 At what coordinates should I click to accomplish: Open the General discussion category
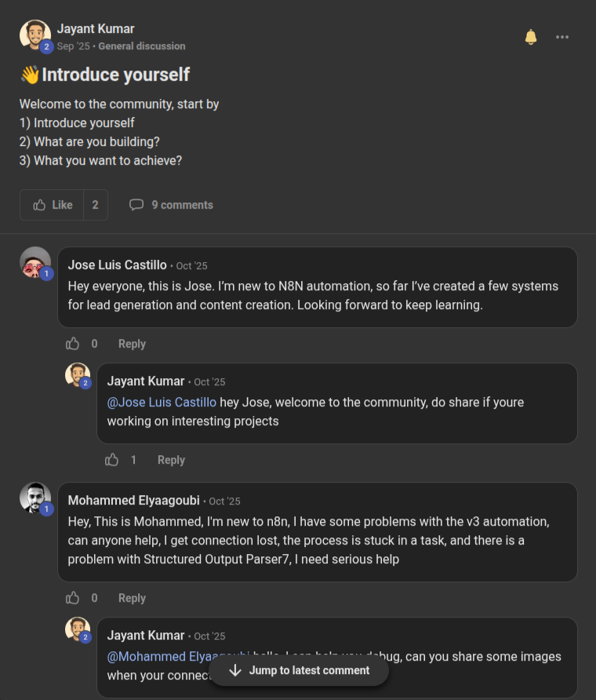click(x=143, y=46)
